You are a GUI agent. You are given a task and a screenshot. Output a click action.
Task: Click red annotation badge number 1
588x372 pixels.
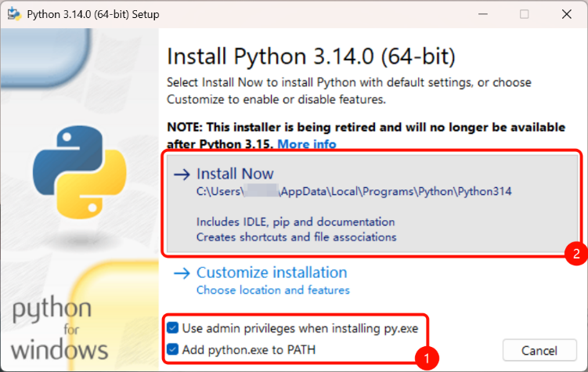pos(427,359)
